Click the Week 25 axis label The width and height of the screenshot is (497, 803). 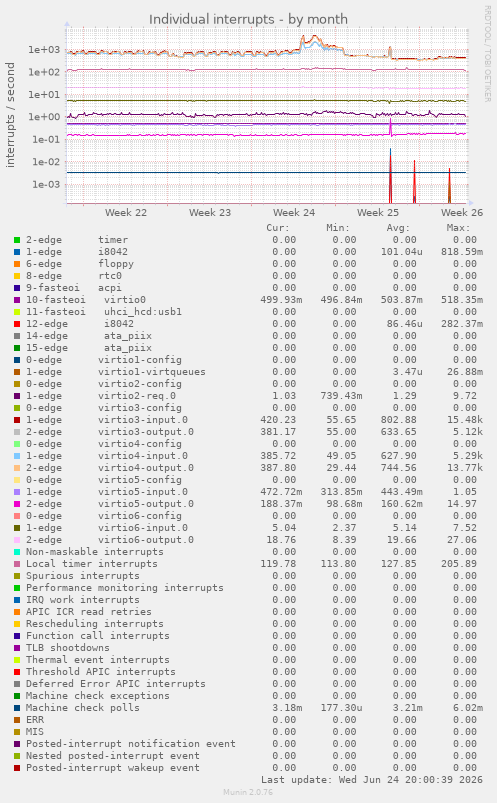[378, 213]
